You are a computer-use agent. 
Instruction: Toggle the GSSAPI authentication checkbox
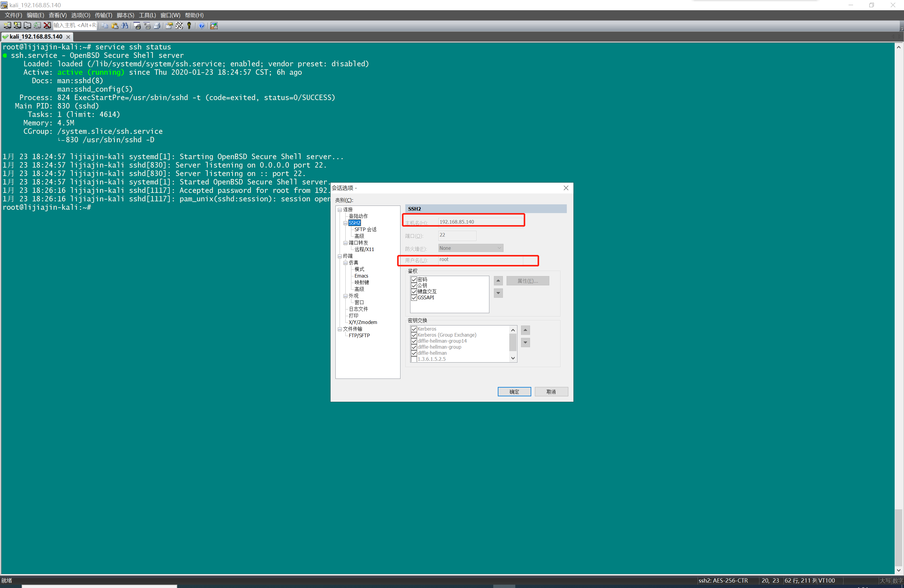[x=414, y=298]
